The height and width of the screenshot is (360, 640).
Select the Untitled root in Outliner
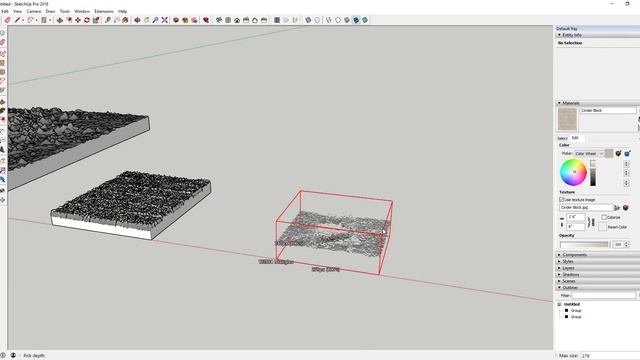[571, 304]
